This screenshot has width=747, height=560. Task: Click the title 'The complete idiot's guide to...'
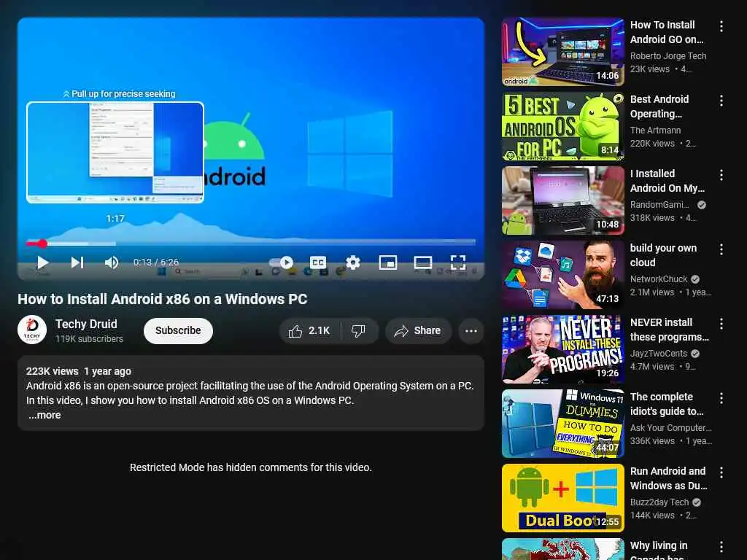(x=667, y=404)
